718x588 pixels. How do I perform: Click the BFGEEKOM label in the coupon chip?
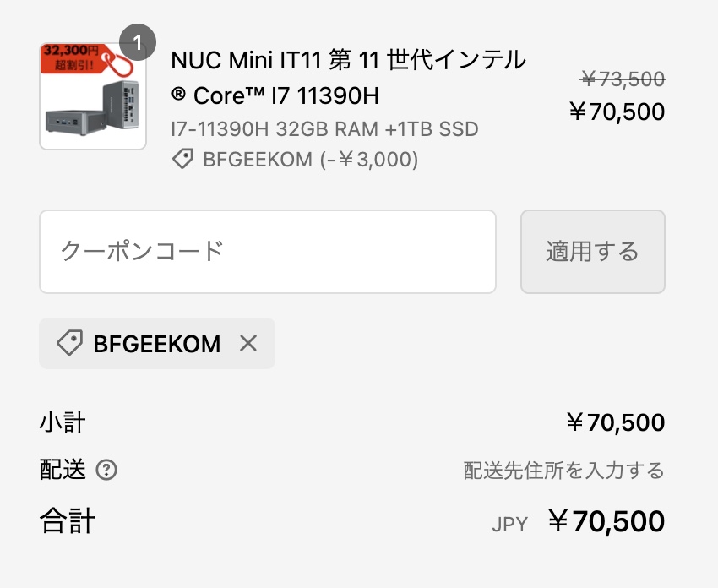coord(156,344)
